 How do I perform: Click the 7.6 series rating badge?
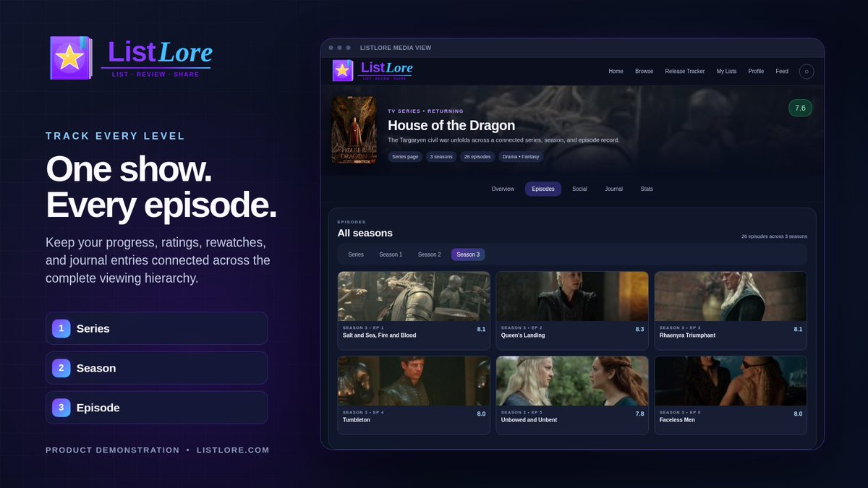click(x=800, y=108)
